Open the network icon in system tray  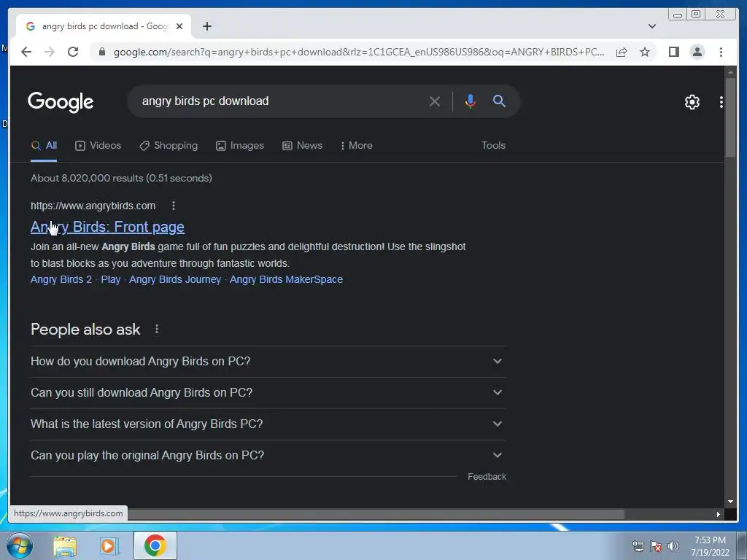(638, 546)
